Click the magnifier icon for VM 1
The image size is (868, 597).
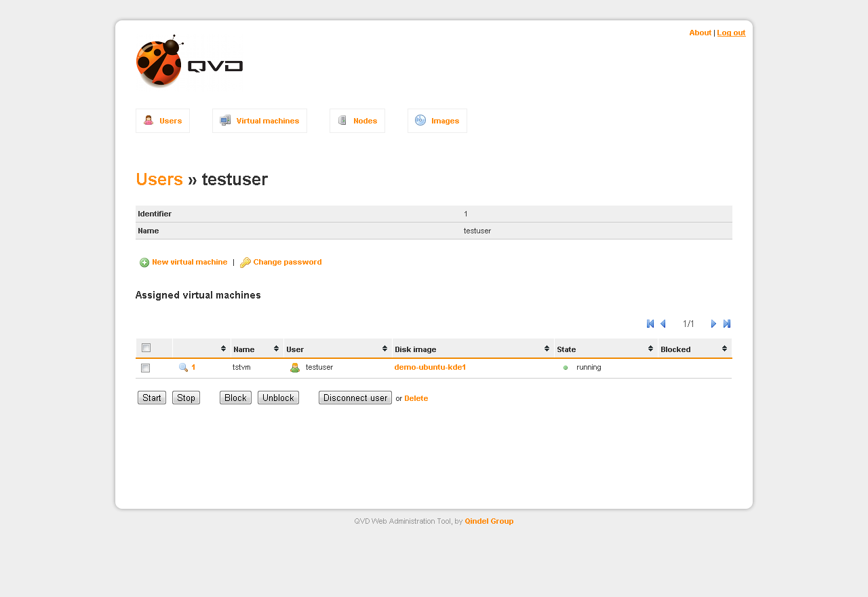coord(183,367)
